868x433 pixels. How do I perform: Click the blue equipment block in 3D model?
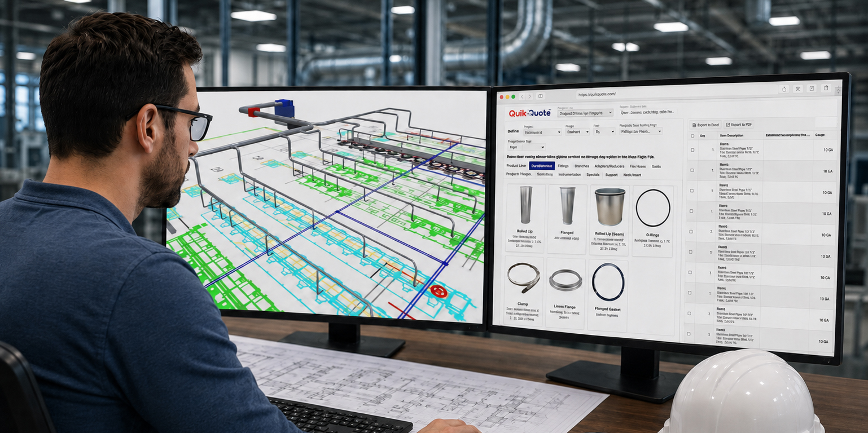[x=284, y=107]
